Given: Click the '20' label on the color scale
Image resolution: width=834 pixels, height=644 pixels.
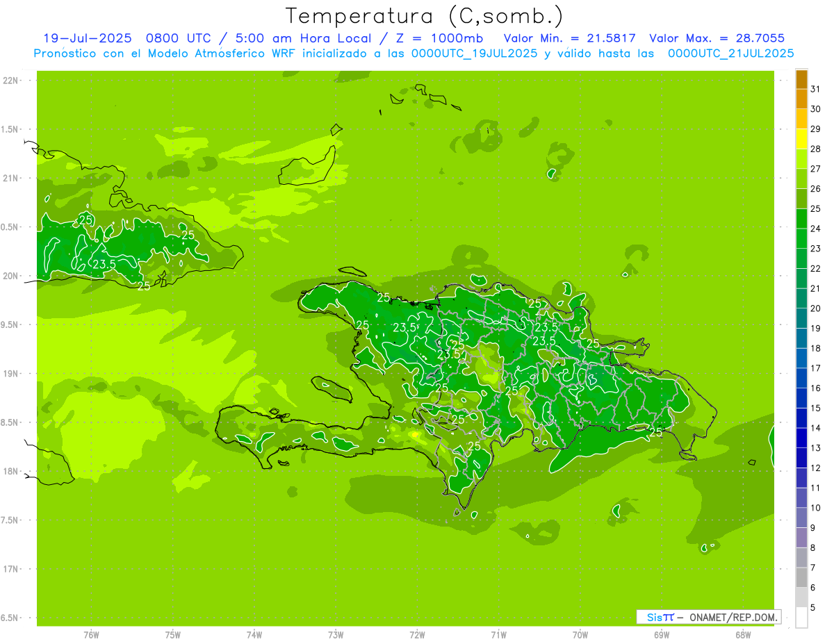Looking at the screenshot, I should [x=816, y=308].
